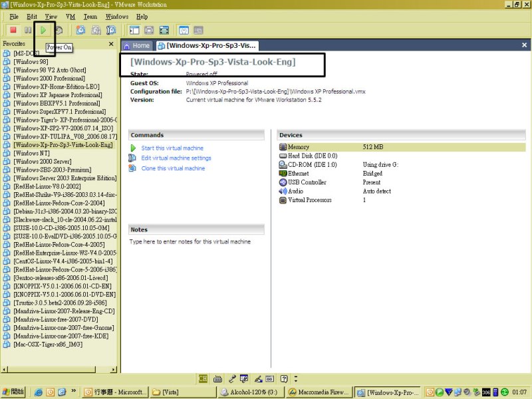Open the Help menu
This screenshot has width=532, height=399.
tap(142, 16)
